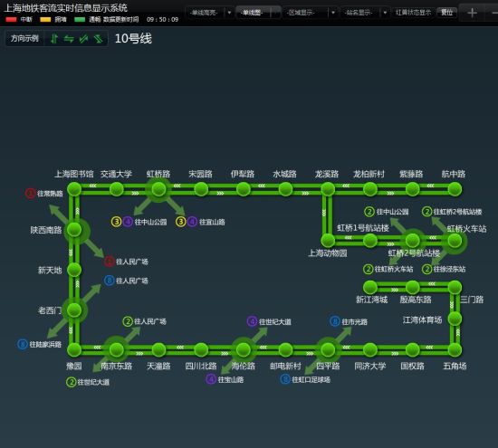Click the 复位 reset button
498x448 pixels.
coord(446,13)
